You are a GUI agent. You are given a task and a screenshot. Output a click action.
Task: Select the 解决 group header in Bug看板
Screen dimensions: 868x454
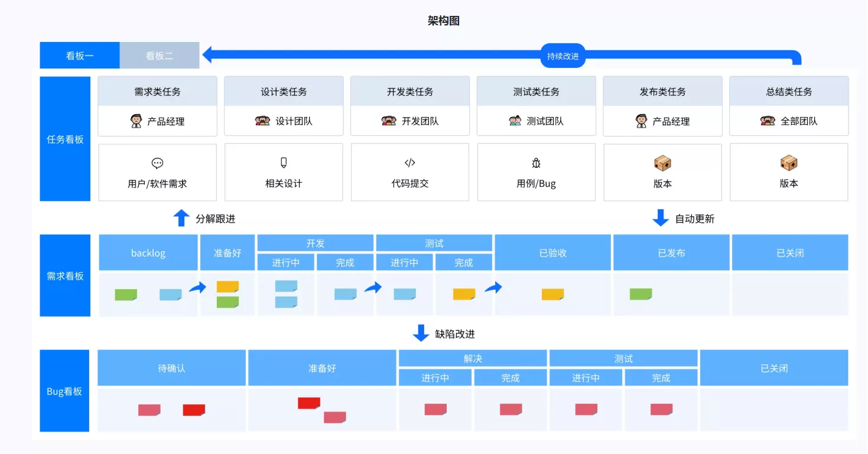pyautogui.click(x=473, y=358)
